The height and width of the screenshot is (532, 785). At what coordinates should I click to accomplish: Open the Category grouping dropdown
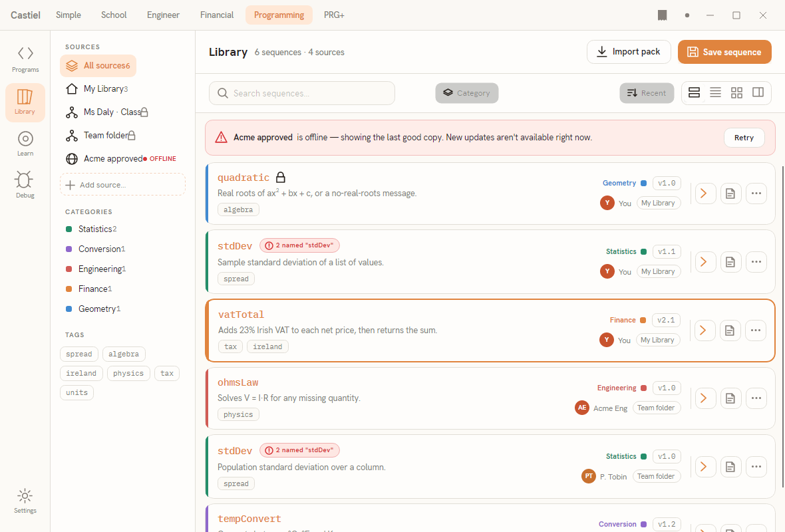(x=466, y=93)
